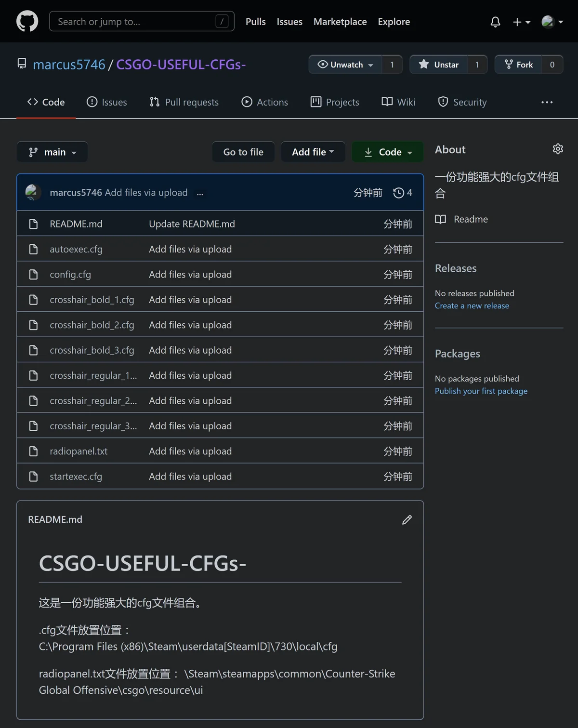The image size is (578, 728).
Task: Open user avatar menu in header
Action: [x=552, y=22]
